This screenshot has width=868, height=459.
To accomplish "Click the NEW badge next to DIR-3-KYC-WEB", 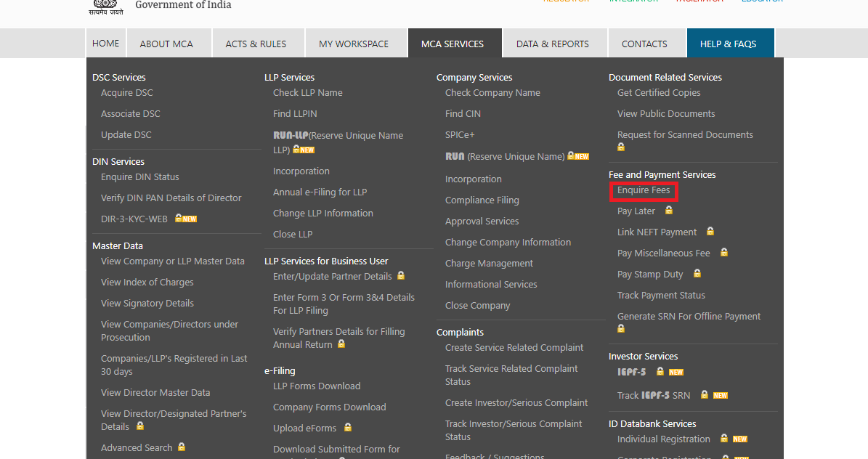I will pos(190,219).
